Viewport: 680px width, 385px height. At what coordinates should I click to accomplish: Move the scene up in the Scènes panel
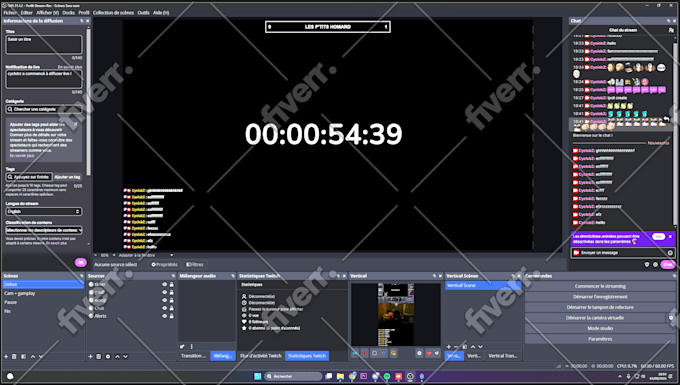33,356
